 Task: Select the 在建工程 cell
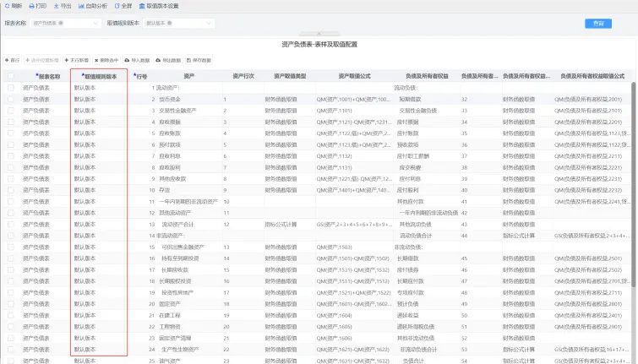pyautogui.click(x=170, y=315)
